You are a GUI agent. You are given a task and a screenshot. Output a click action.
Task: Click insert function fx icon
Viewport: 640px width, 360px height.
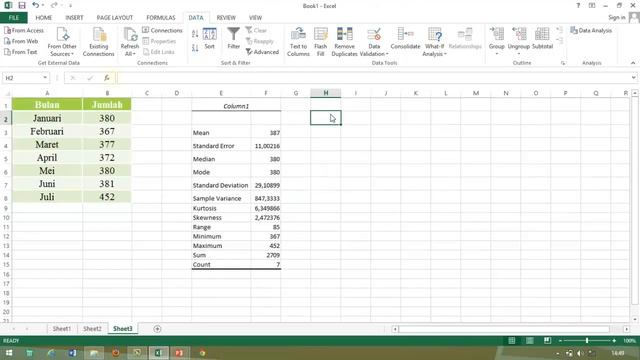coord(107,78)
